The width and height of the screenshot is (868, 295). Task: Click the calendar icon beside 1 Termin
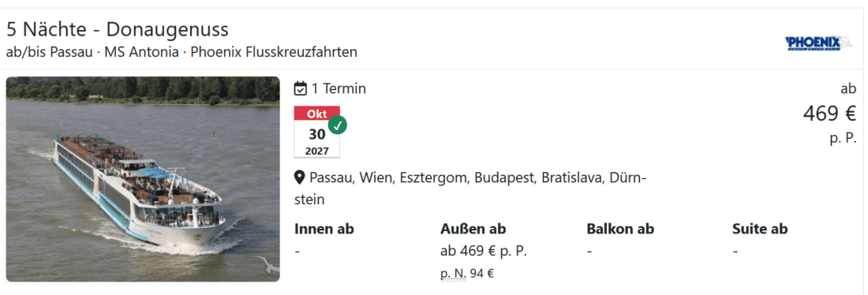(300, 88)
